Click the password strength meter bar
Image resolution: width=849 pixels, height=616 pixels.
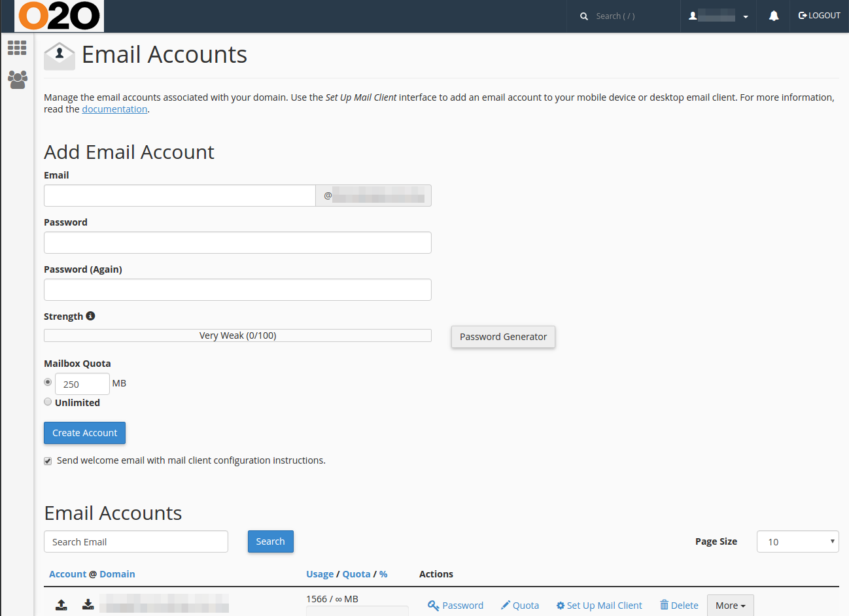pos(237,335)
